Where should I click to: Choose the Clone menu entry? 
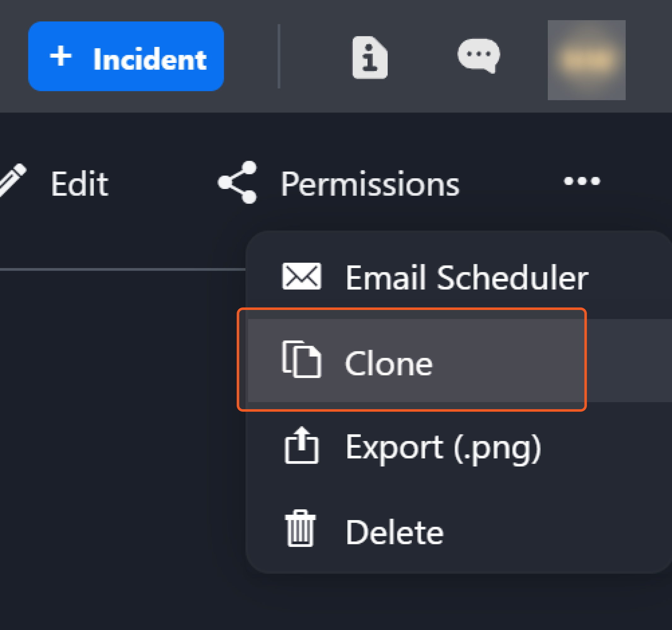tap(388, 364)
